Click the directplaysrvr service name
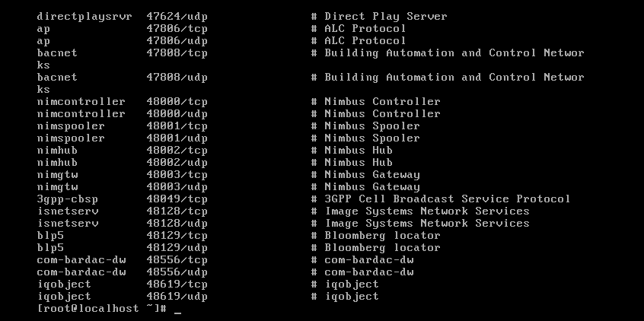The width and height of the screenshot is (644, 321). pyautogui.click(x=84, y=17)
